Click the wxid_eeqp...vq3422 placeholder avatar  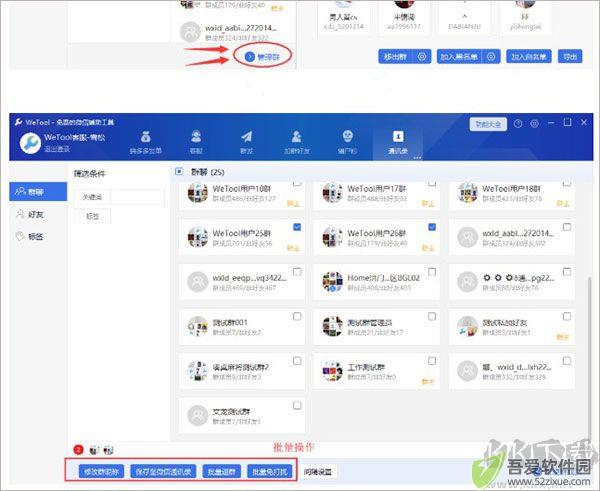tap(198, 282)
